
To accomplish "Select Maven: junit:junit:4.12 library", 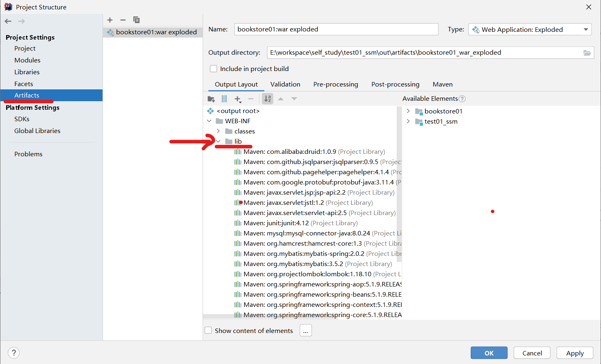I will click(x=296, y=223).
